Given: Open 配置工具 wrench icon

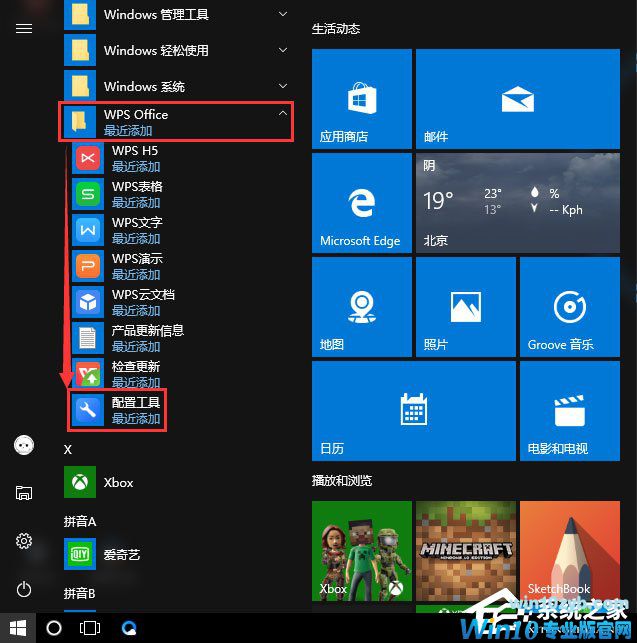Looking at the screenshot, I should click(x=88, y=410).
